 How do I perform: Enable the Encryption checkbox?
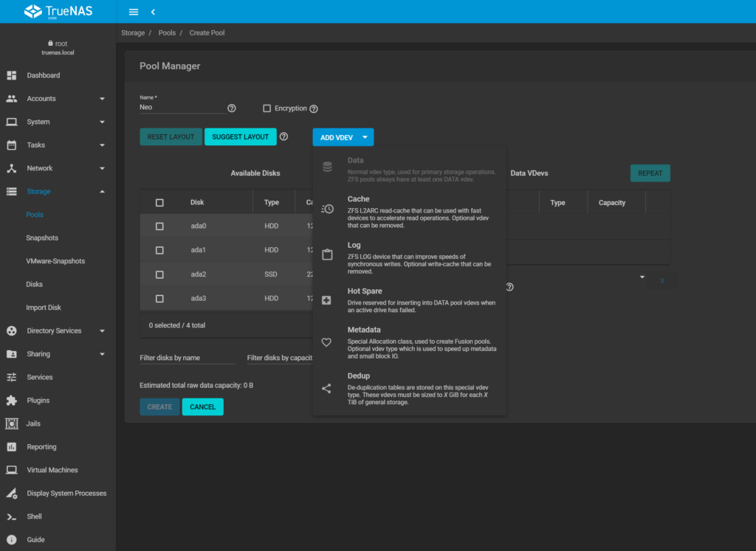point(267,108)
